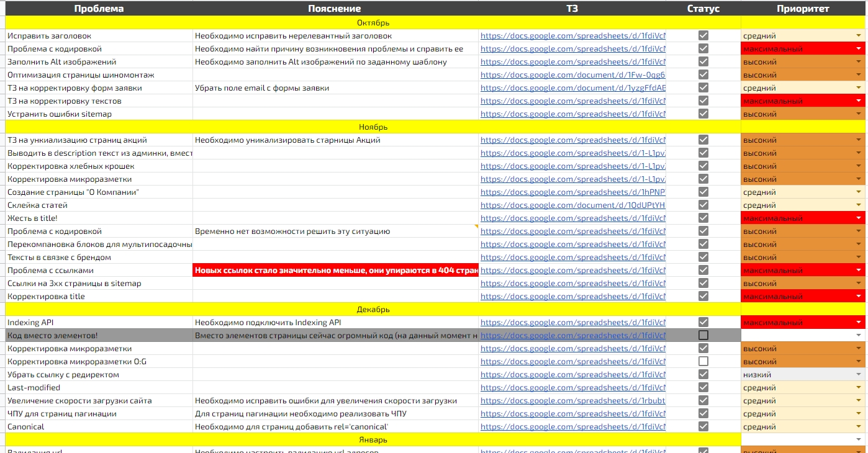Select the Оптимизация страницы шиномонтаж cell

[x=99, y=75]
